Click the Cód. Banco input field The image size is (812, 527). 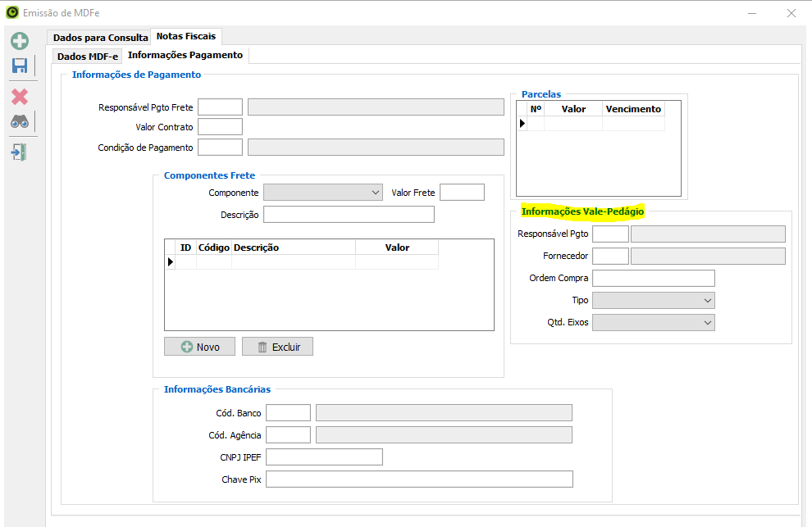click(289, 413)
